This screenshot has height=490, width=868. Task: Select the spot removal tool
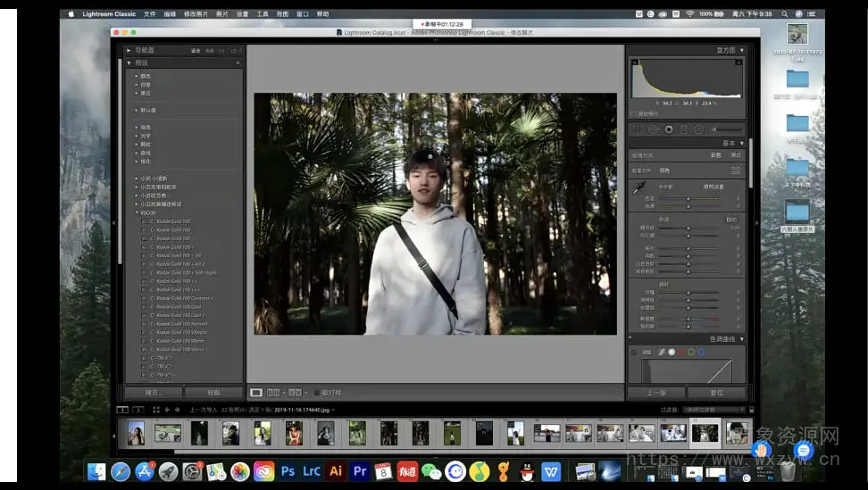coord(653,129)
